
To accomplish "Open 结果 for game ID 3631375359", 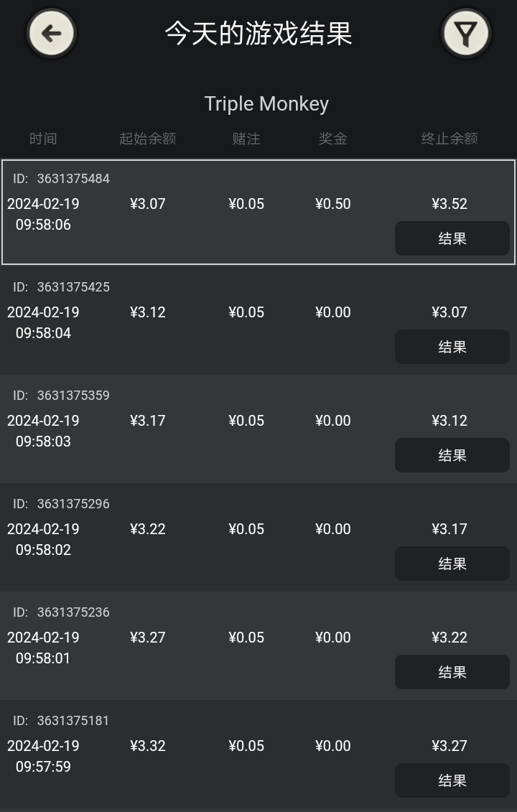I will [452, 455].
